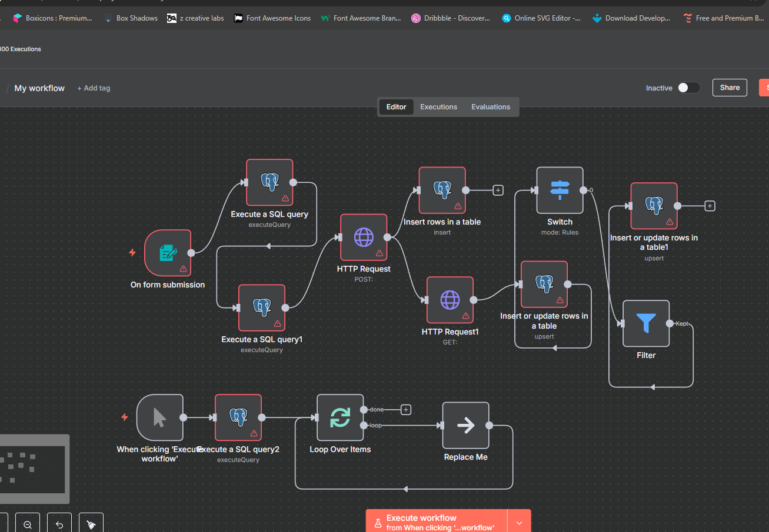Open the Switch node
This screenshot has height=532, width=769.
click(560, 190)
